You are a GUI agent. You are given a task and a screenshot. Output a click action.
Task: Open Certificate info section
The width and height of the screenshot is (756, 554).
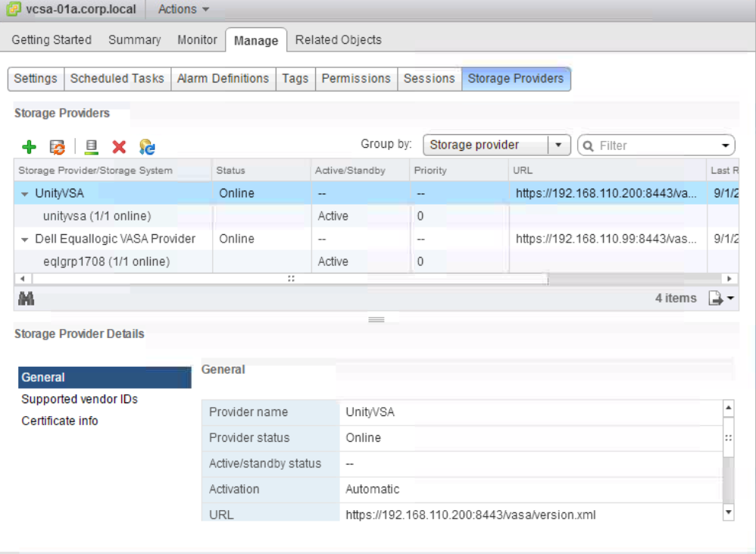point(60,421)
